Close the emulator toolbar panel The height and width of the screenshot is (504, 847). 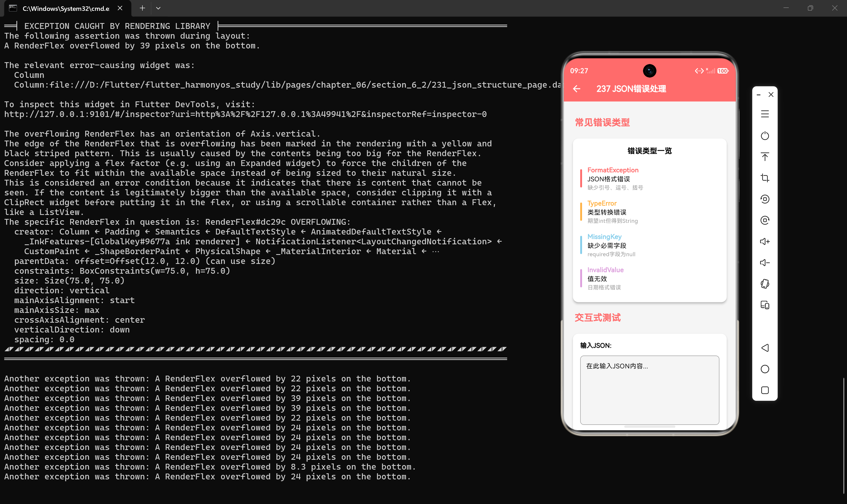771,94
